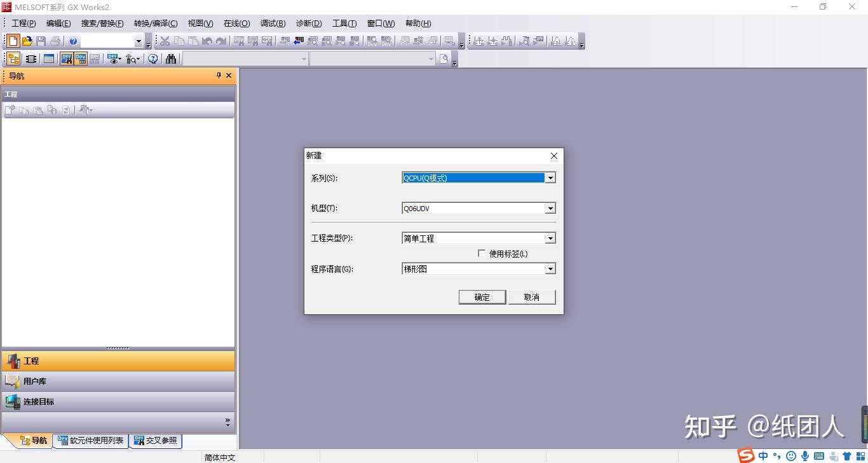Image resolution: width=868 pixels, height=463 pixels.
Task: Close the 新建 dialog with X
Action: [553, 156]
